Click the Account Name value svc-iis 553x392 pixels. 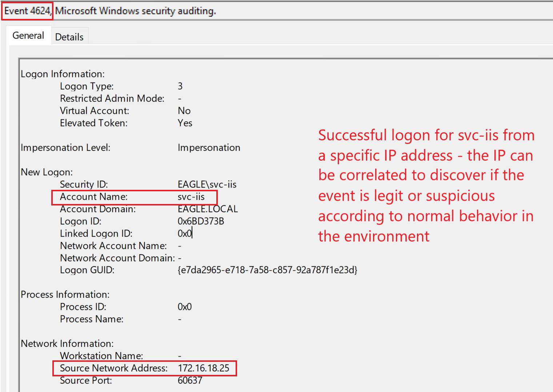191,197
